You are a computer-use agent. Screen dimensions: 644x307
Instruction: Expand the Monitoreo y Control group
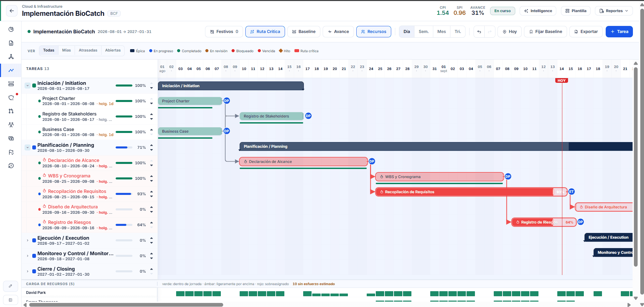coord(28,256)
